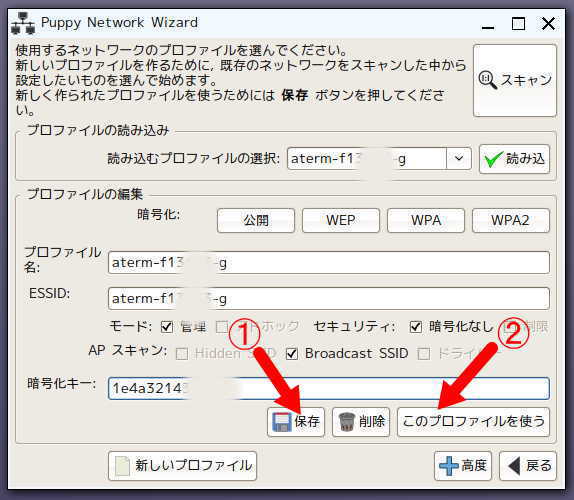Click the blue plus advanced (高度) icon
Screen dimensions: 574x500
tap(449, 466)
